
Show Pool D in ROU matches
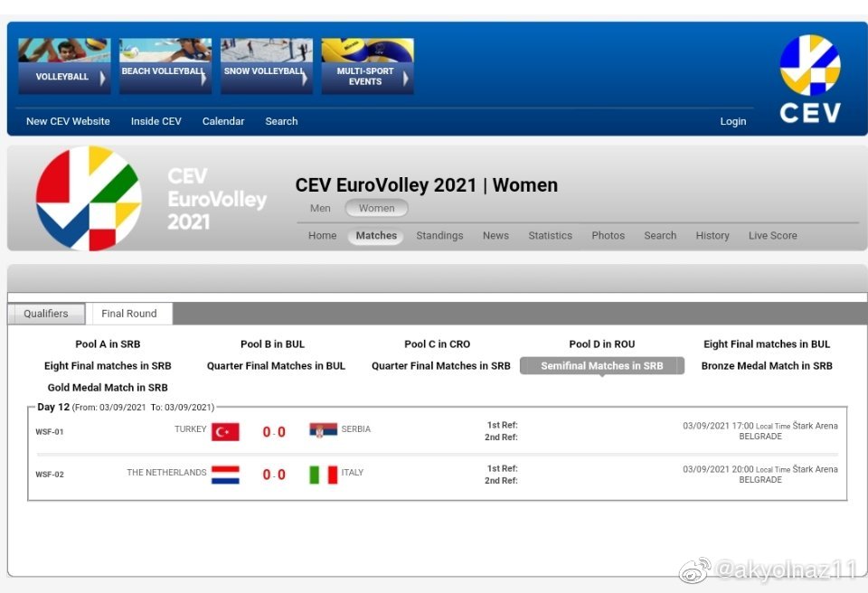[x=602, y=344]
